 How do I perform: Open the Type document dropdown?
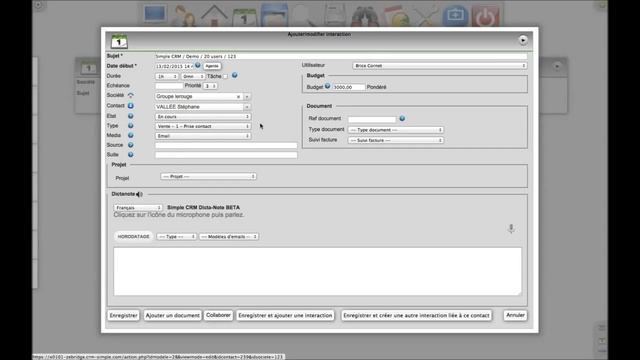coord(396,130)
